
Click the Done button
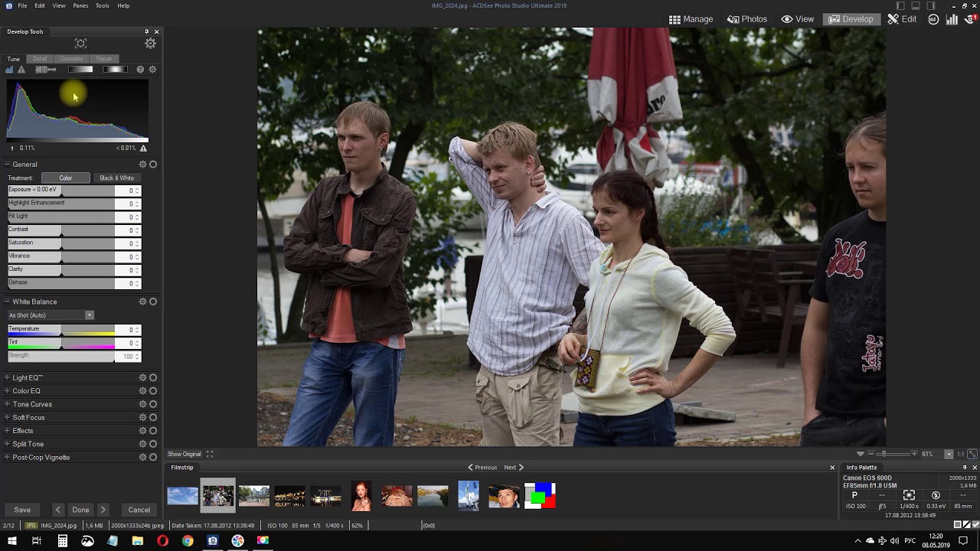coord(80,510)
